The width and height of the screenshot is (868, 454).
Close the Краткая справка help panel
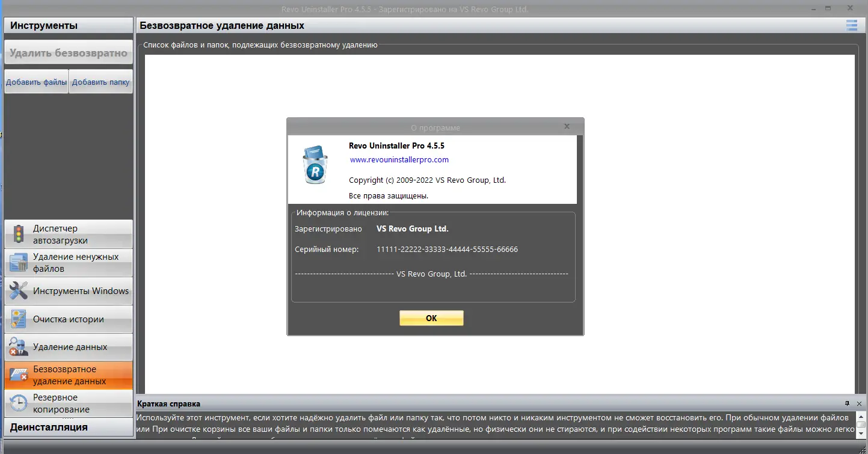(x=858, y=403)
